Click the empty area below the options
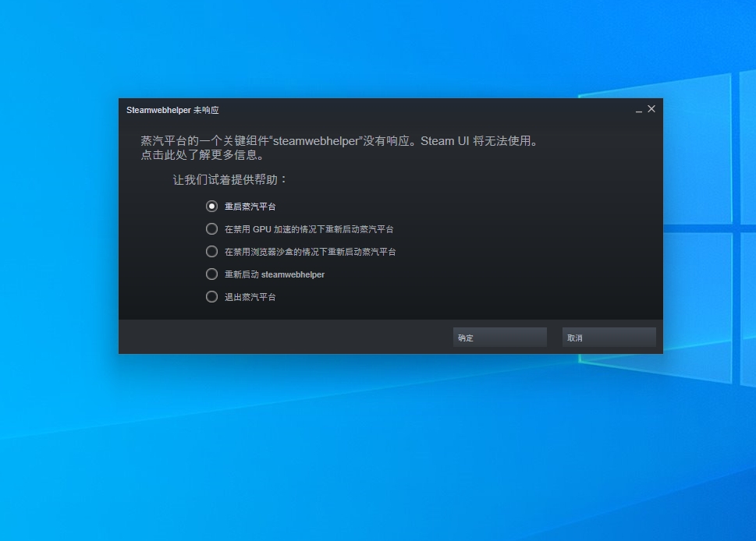Image resolution: width=756 pixels, height=541 pixels. tap(390, 312)
